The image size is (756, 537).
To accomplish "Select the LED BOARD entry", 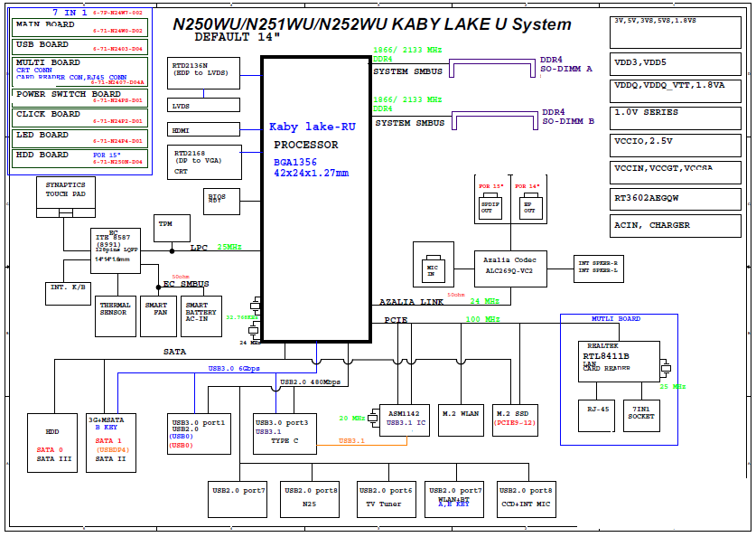I will (80, 138).
